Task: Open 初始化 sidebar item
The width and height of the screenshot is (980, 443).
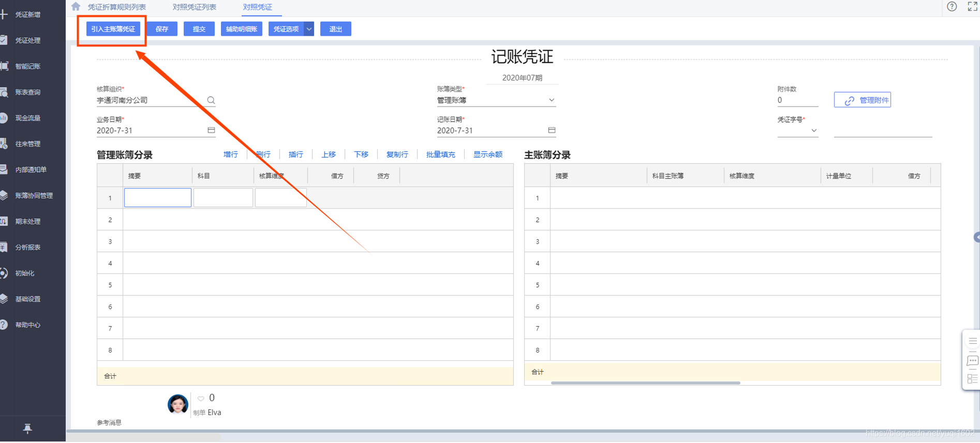Action: (x=25, y=273)
